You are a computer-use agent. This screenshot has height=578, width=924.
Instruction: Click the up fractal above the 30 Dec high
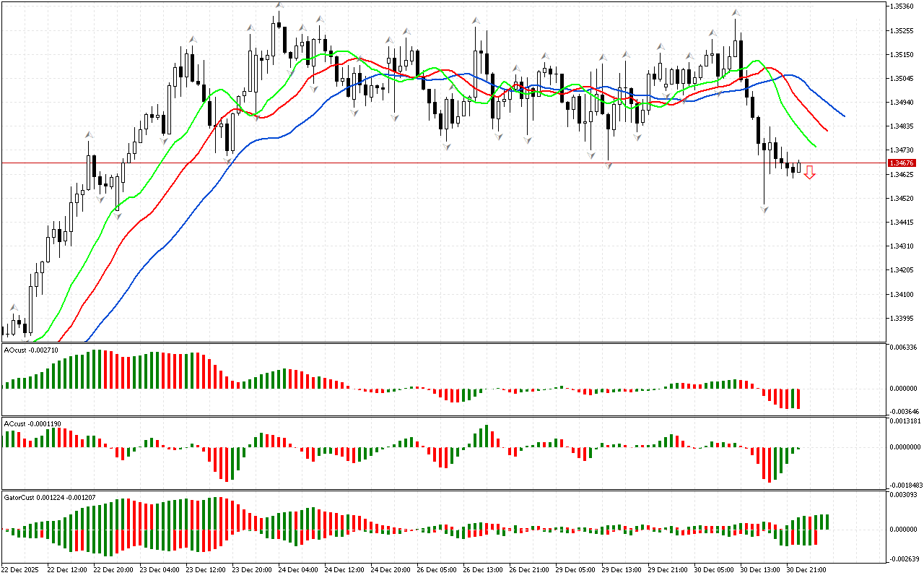(736, 12)
